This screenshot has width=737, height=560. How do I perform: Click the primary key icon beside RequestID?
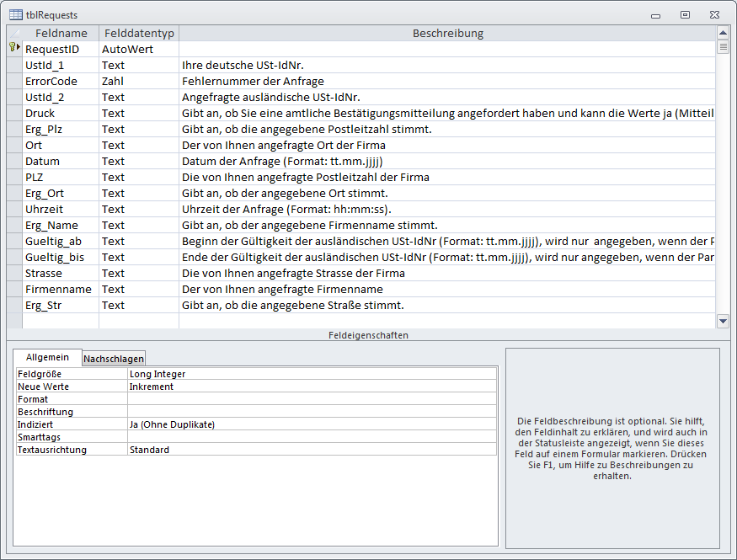(13, 49)
